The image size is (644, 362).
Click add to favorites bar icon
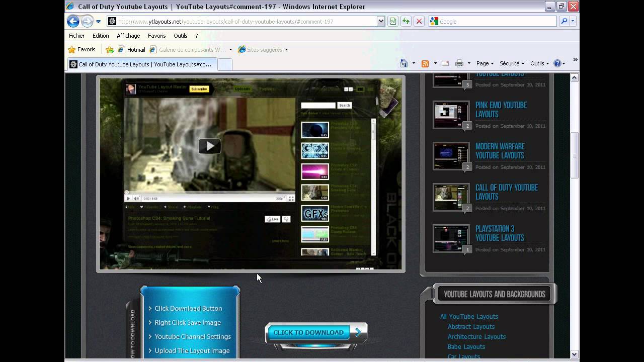coord(110,50)
